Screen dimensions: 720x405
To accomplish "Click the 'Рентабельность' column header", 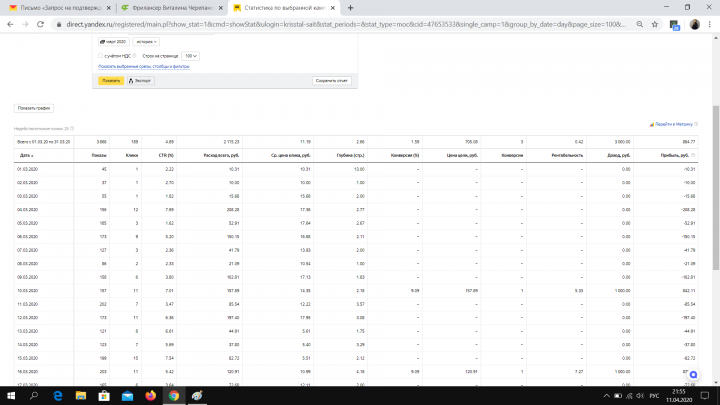I will click(567, 156).
